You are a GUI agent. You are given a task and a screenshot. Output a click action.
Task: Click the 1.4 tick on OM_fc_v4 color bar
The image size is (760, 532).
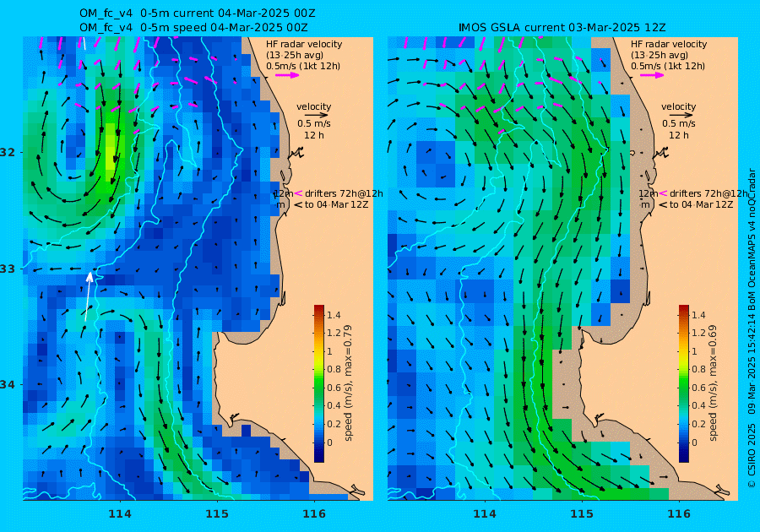click(x=334, y=316)
